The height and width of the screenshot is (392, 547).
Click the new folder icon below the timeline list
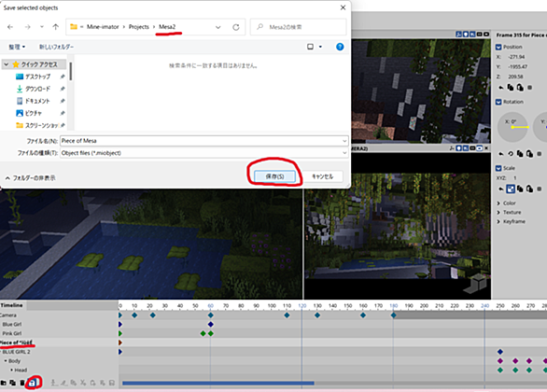(4, 383)
